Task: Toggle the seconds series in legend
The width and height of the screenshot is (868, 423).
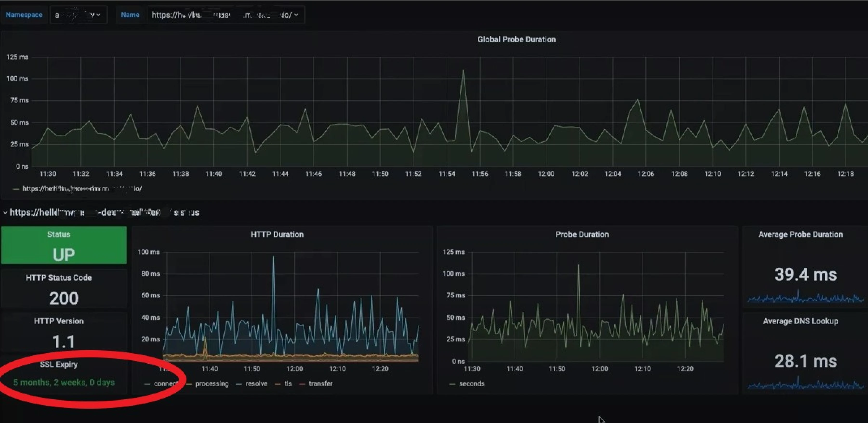Action: (x=471, y=383)
